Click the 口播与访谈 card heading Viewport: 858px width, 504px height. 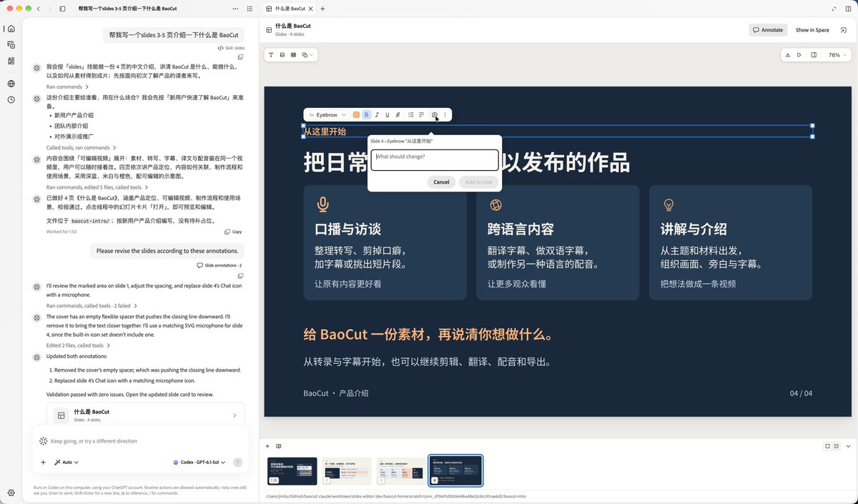point(347,229)
